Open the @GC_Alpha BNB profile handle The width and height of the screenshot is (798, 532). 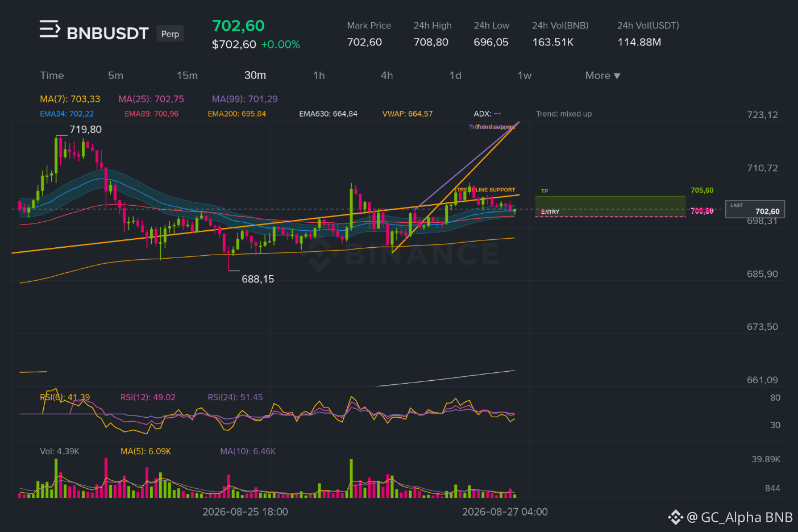739,517
